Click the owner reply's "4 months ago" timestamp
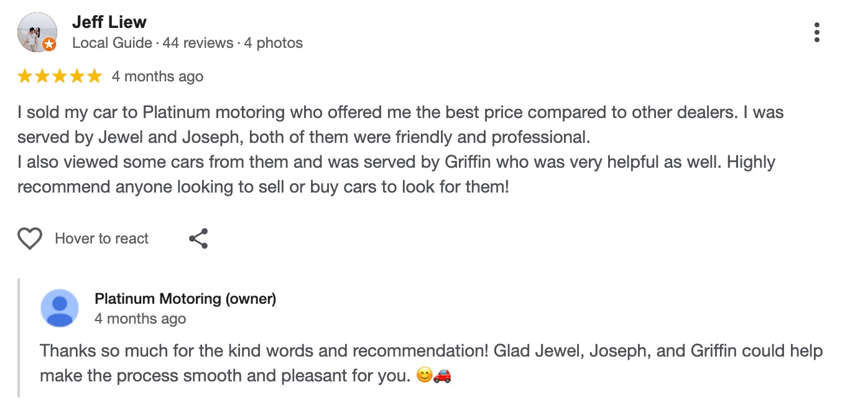868x405 pixels. tap(140, 319)
